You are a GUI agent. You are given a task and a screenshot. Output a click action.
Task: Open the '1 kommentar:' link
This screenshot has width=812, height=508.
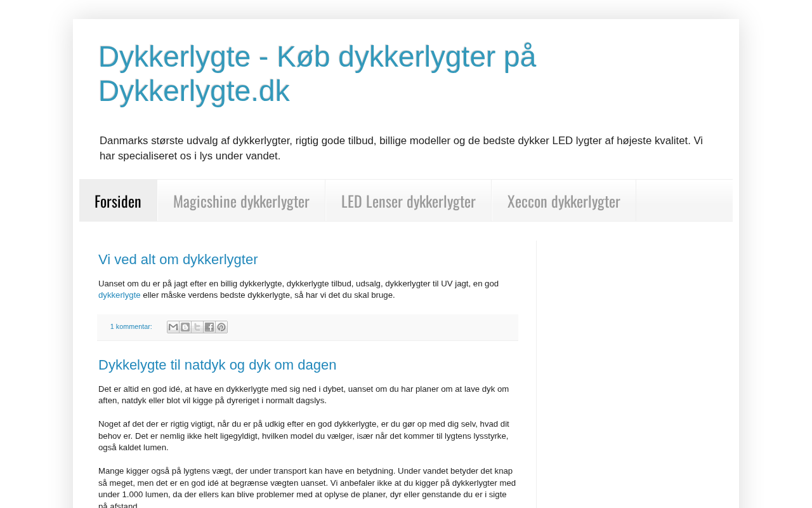pos(131,326)
